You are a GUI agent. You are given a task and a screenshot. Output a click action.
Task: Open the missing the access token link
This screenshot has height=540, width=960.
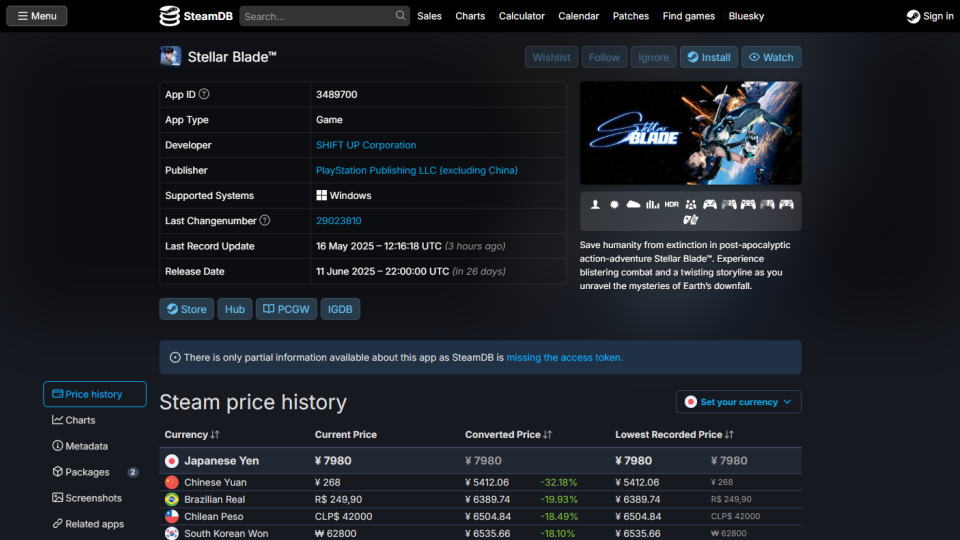pyautogui.click(x=563, y=358)
